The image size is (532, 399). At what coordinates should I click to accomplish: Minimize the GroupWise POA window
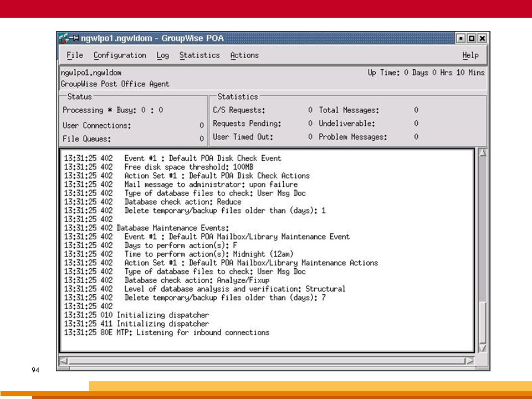460,38
